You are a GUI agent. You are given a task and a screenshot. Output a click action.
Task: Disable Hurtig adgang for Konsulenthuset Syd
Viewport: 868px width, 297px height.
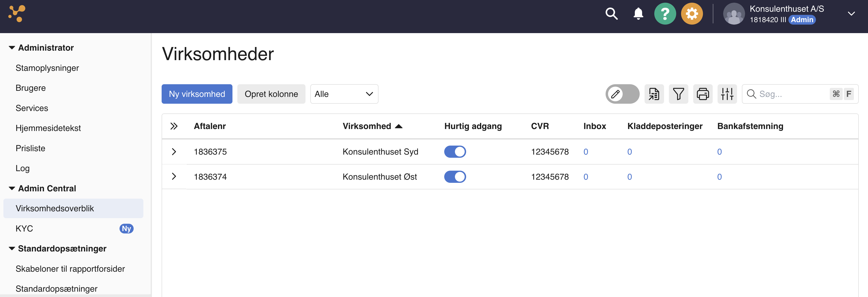click(455, 152)
